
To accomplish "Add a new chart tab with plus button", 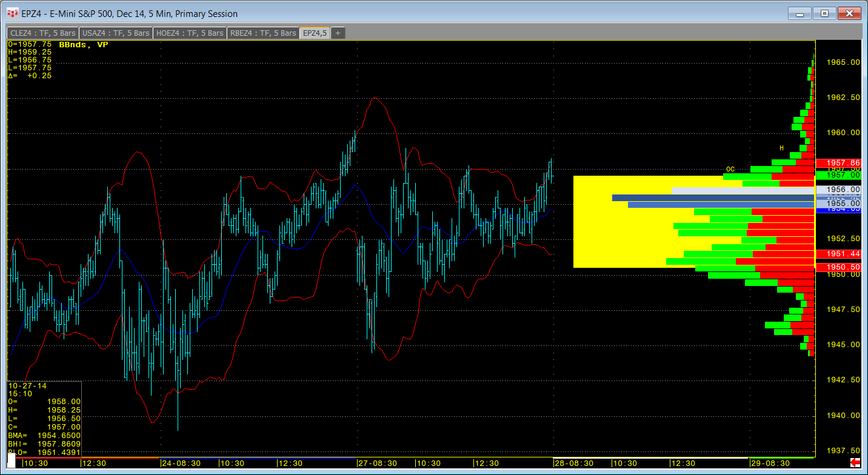I will (x=338, y=33).
